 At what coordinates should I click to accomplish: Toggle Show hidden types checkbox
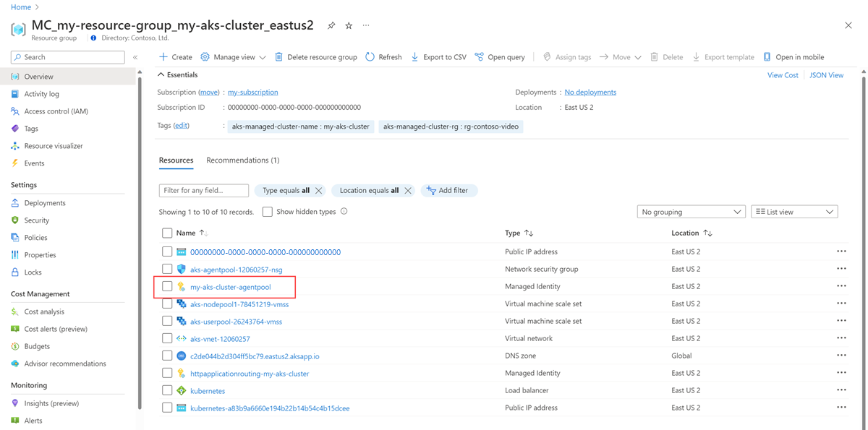coord(268,212)
